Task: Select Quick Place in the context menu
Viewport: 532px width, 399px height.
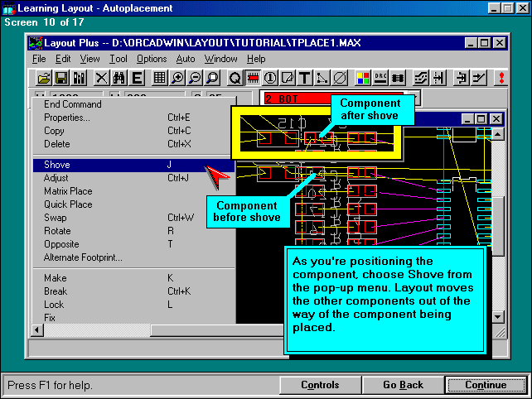Action: click(x=68, y=204)
